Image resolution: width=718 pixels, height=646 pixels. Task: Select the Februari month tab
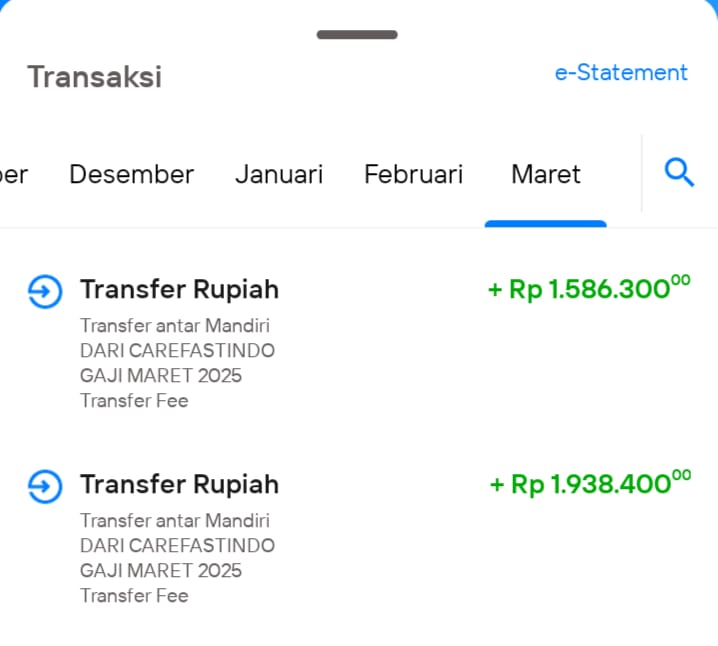pyautogui.click(x=413, y=174)
